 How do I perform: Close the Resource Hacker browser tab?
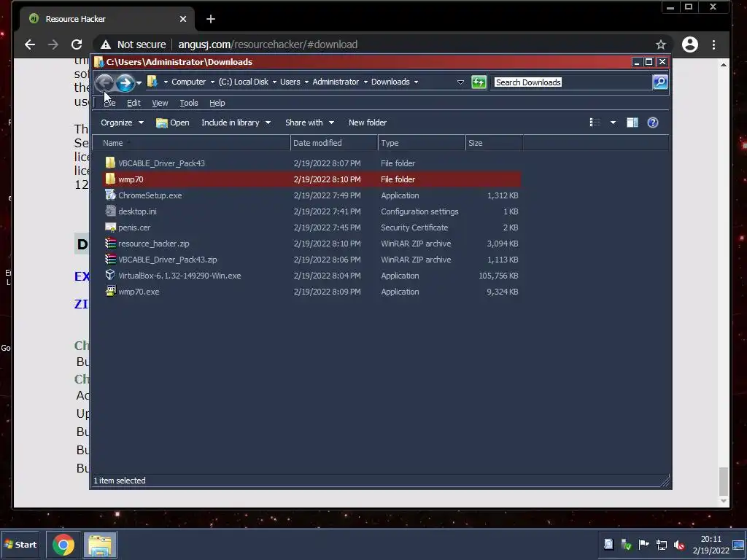(183, 19)
